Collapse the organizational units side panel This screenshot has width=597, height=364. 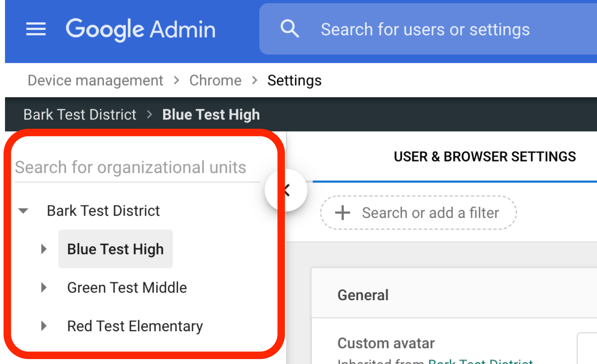pos(286,190)
